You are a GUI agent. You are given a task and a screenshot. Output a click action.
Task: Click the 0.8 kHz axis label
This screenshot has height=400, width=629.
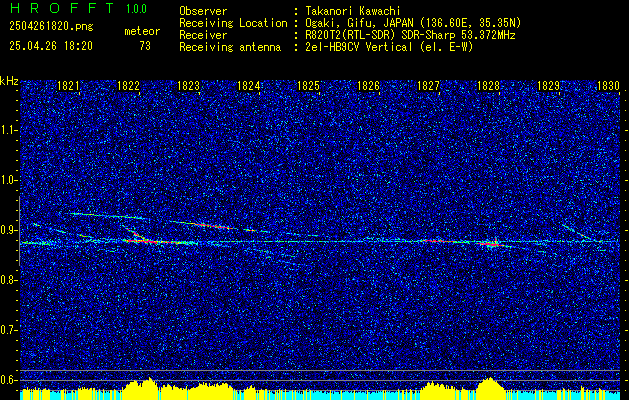(8, 280)
